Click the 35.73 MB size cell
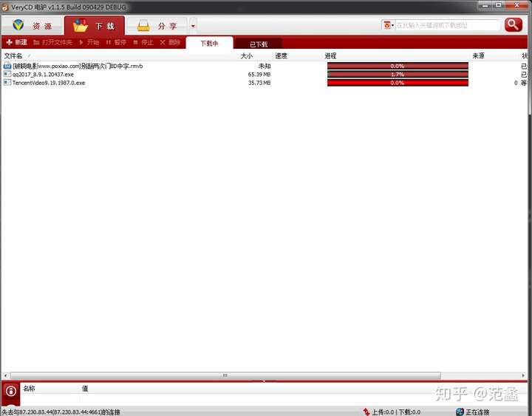The height and width of the screenshot is (416, 532). [259, 83]
